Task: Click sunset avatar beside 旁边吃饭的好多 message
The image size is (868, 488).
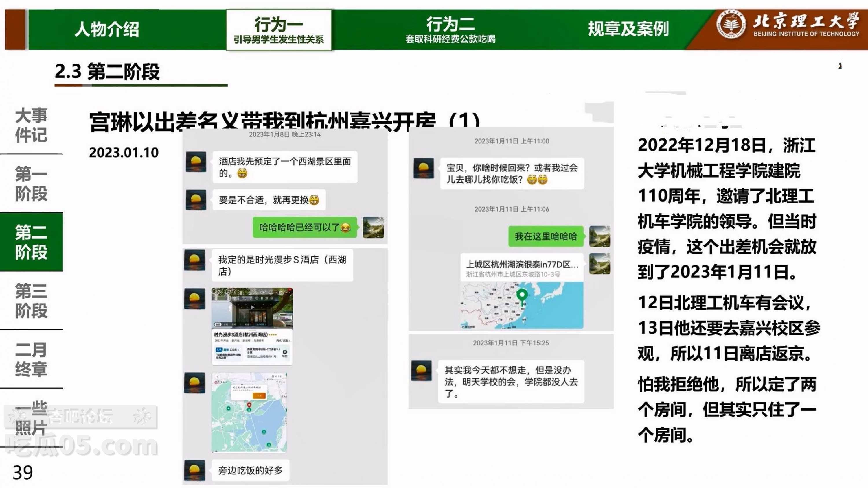Action: pos(195,470)
